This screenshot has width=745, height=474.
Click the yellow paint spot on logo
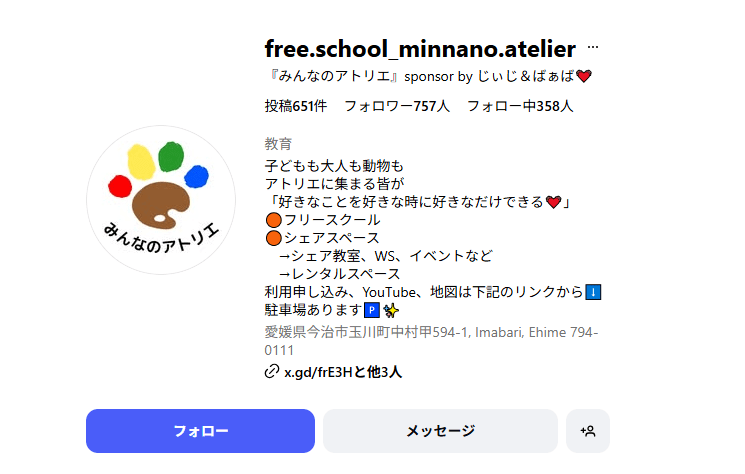(x=140, y=157)
